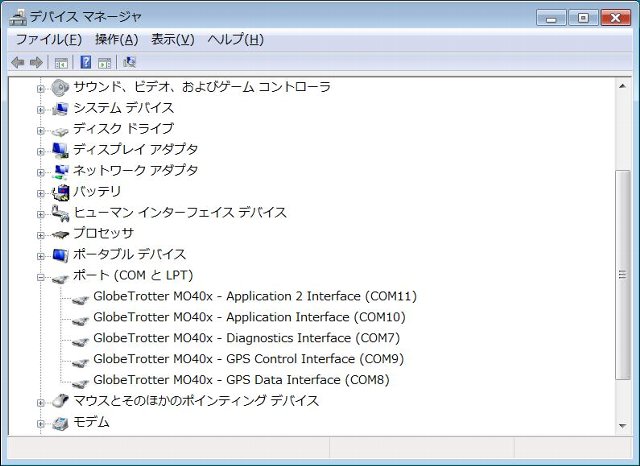This screenshot has height=466, width=640.
Task: Expand the マウスとそのほかのポインティング デバイス node
Action: coord(40,403)
